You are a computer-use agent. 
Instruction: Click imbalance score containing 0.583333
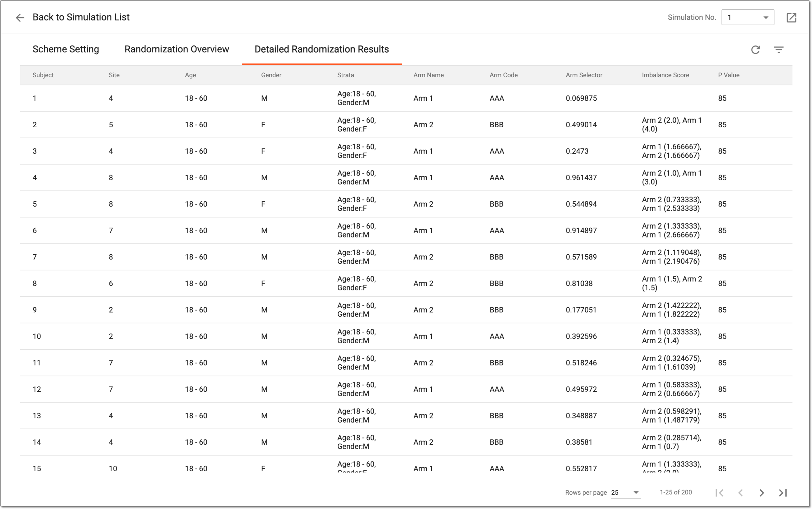coord(671,389)
